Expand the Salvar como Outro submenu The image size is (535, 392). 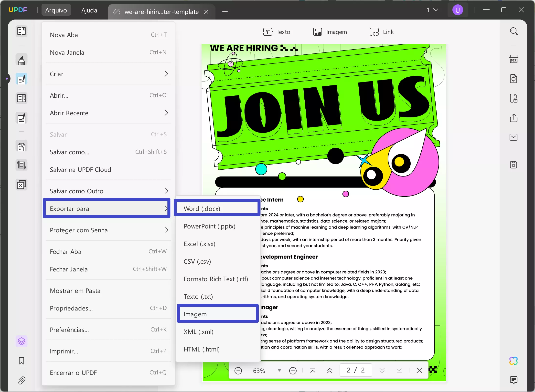click(x=109, y=191)
